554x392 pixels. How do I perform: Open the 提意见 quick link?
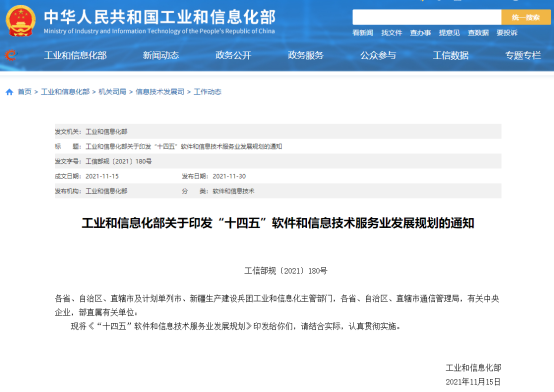[449, 33]
